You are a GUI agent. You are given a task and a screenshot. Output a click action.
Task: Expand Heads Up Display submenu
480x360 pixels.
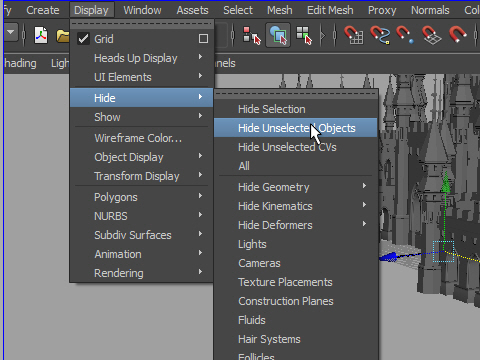141,58
